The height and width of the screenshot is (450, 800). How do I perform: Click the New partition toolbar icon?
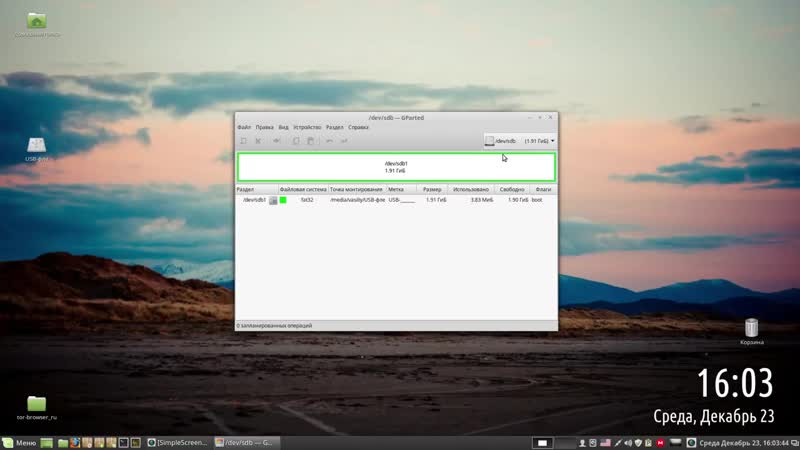coord(243,141)
